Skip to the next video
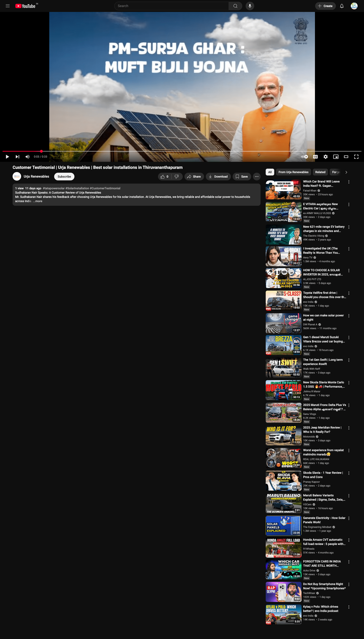This screenshot has width=364, height=639. click(17, 157)
